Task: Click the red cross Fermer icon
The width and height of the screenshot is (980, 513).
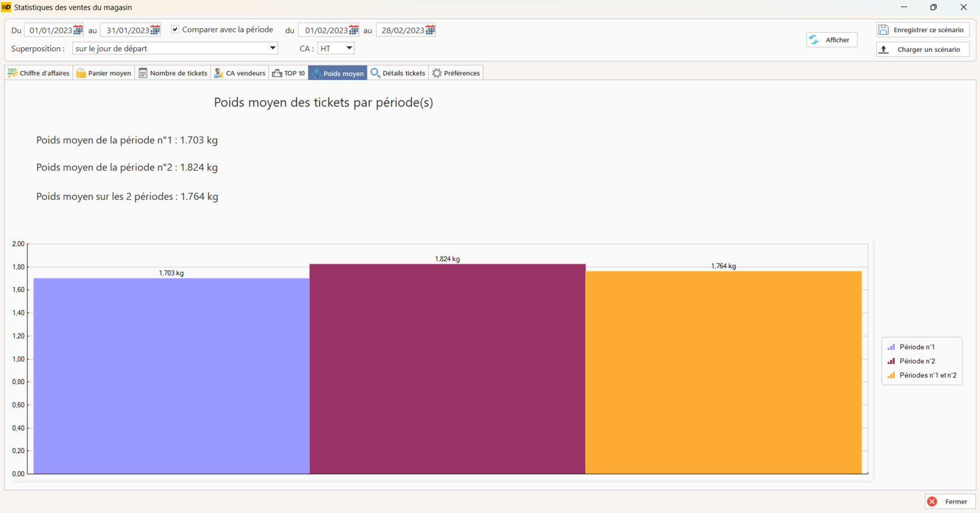Action: [x=932, y=501]
